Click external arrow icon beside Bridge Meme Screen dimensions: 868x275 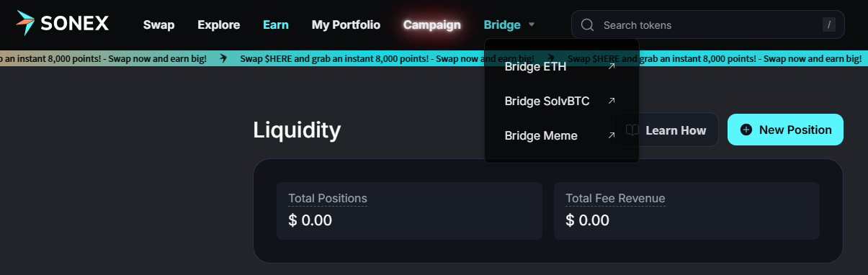point(612,135)
